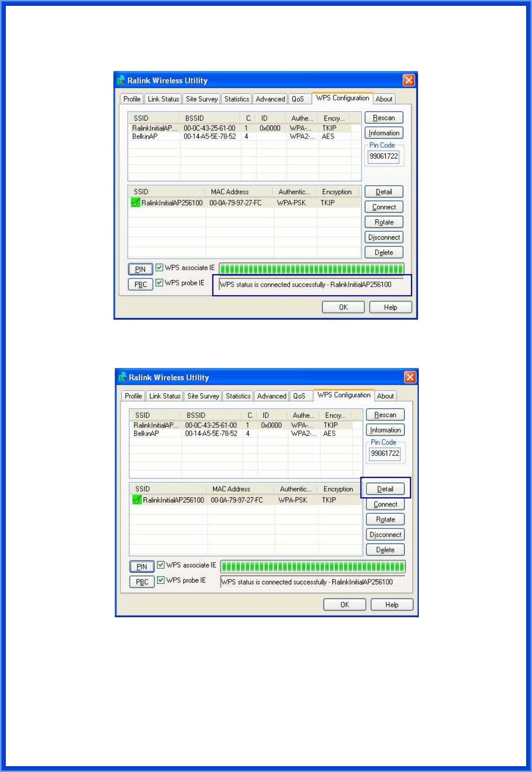
Task: Open About tab in upper window
Action: click(x=384, y=99)
